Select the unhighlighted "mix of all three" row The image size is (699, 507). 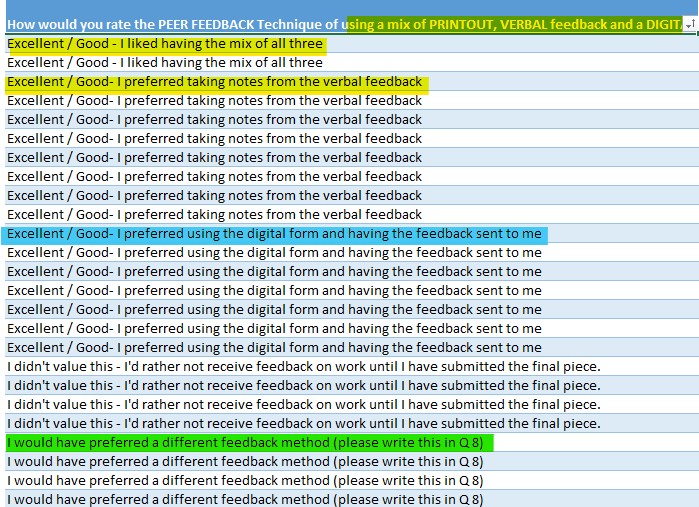coord(166,63)
